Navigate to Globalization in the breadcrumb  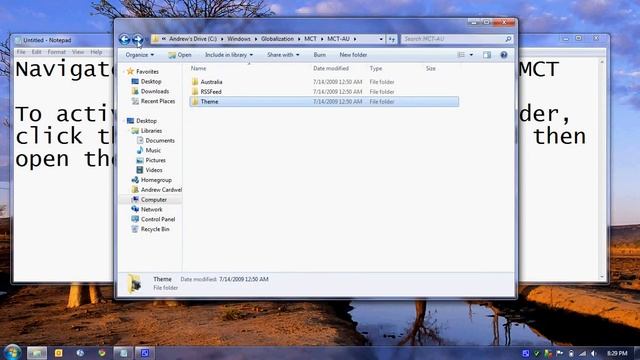(x=277, y=39)
